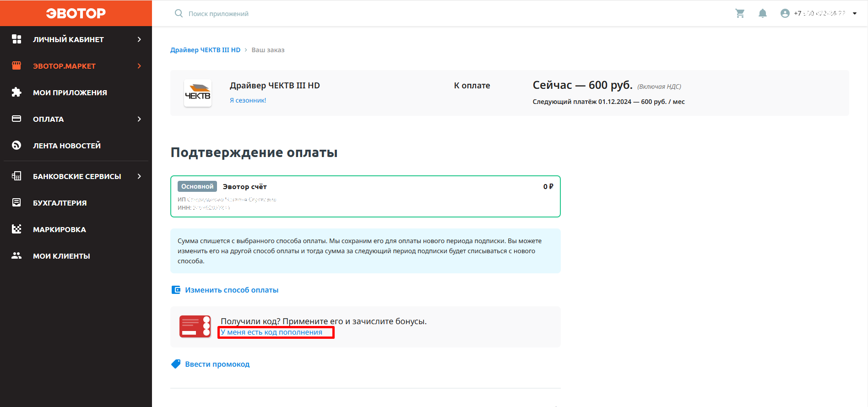Select the Эвотор счёт payment card
Viewport: 868px width, 407px height.
click(x=365, y=196)
